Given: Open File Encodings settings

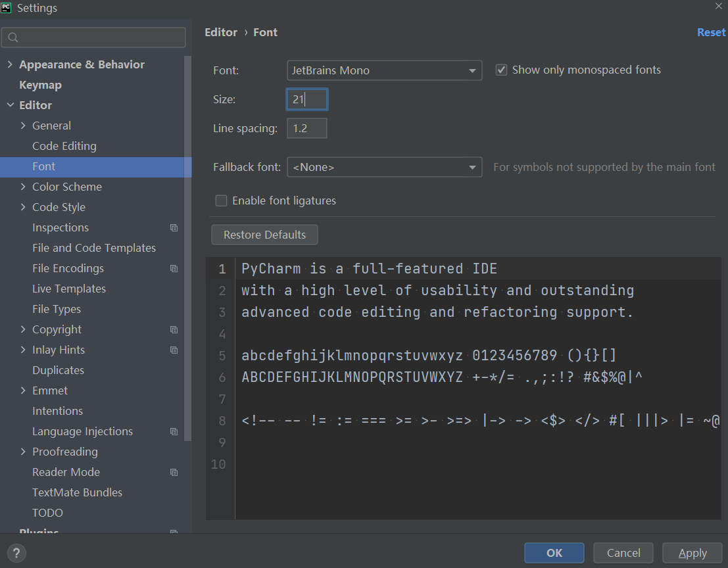Looking at the screenshot, I should pyautogui.click(x=68, y=269).
